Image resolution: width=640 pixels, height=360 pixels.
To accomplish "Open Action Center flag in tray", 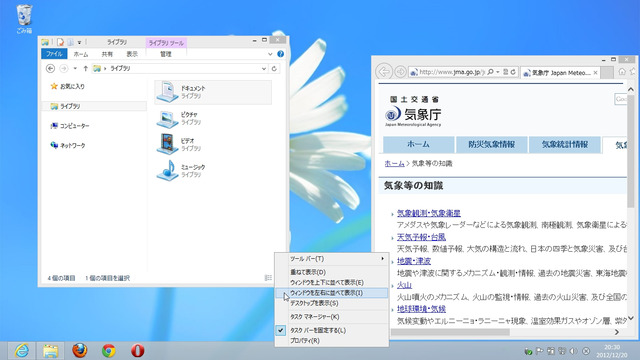I will pos(539,351).
